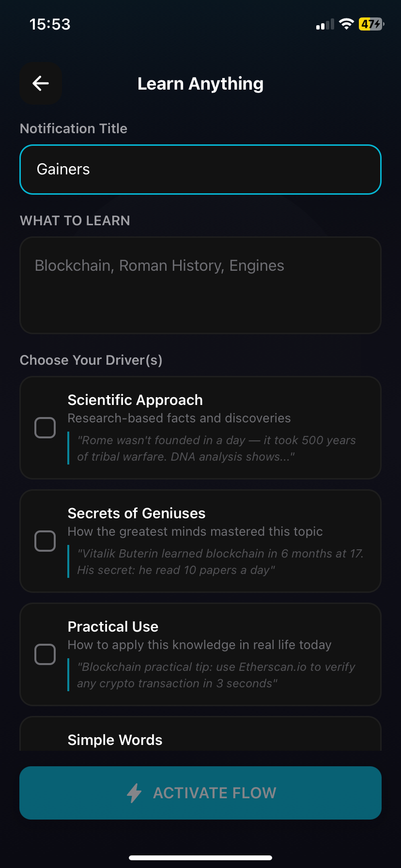This screenshot has width=401, height=868.
Task: Tap the Vitalik Buterin example quote
Action: click(x=220, y=562)
